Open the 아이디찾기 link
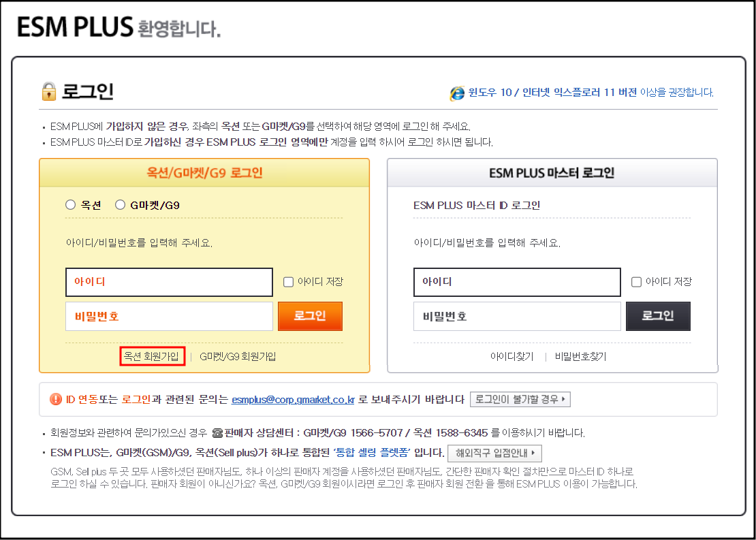 pyautogui.click(x=511, y=357)
